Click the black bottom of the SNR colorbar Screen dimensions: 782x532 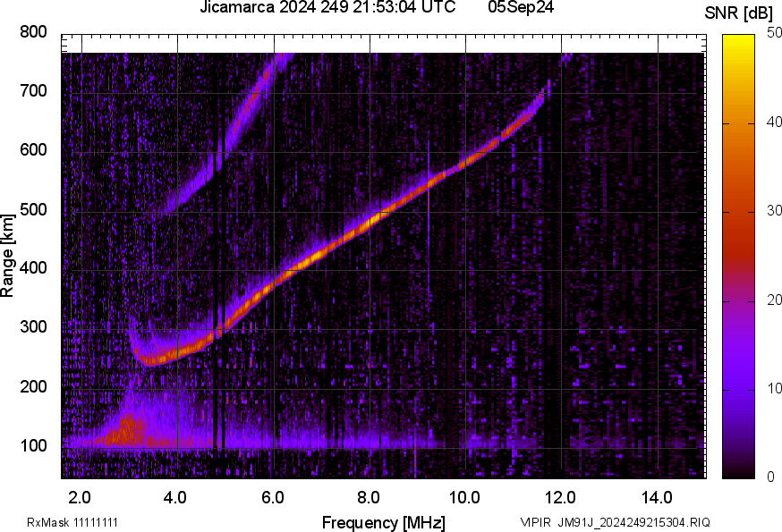[738, 472]
